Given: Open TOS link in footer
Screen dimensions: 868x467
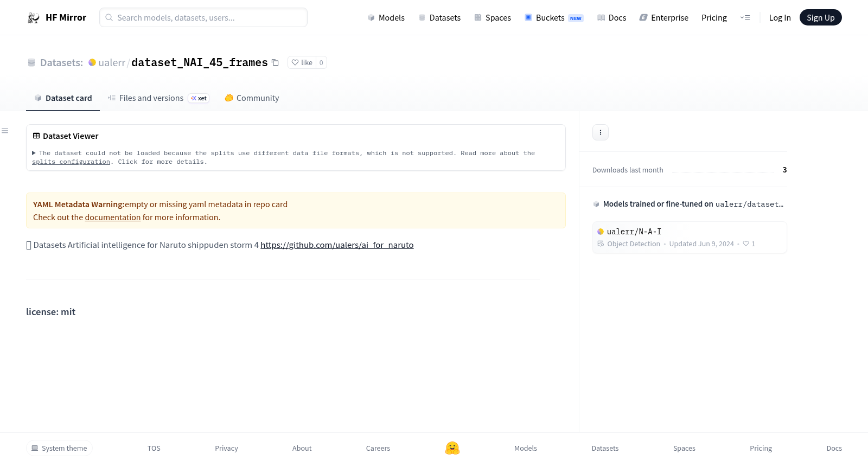Looking at the screenshot, I should point(154,449).
